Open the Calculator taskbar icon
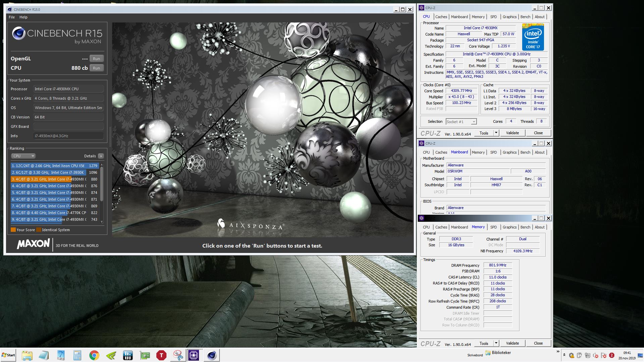 [77, 355]
